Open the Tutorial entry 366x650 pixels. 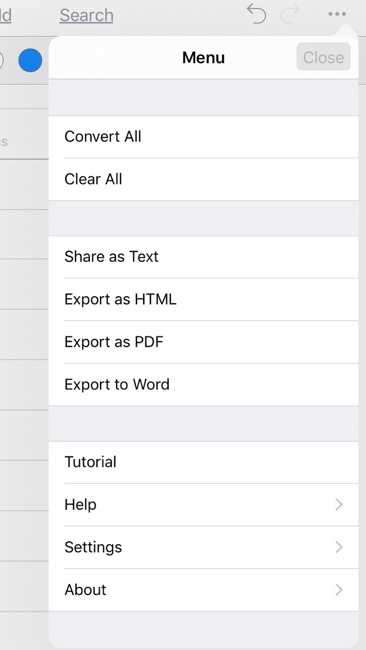(x=204, y=462)
